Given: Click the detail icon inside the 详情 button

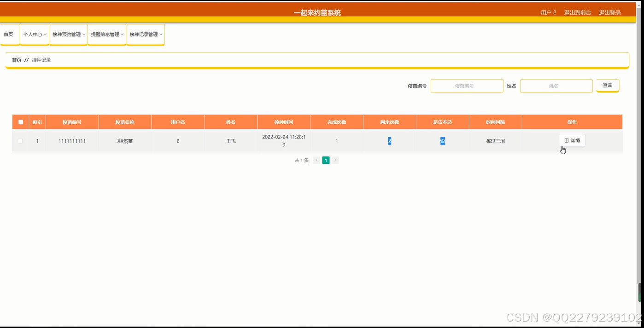Looking at the screenshot, I should (567, 140).
